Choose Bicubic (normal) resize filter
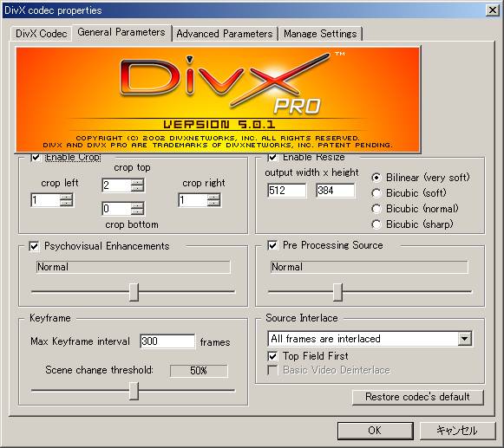 tap(376, 209)
